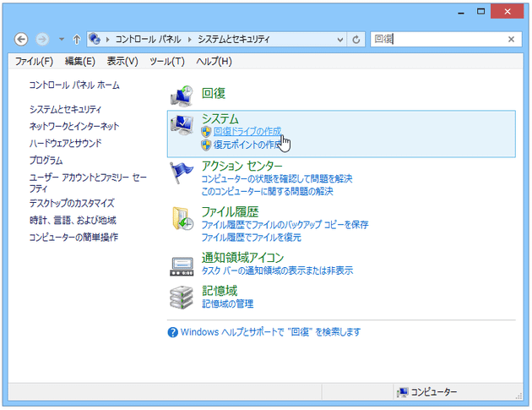
Task: Click the 通知領域アイコン taskbar icon
Action: pyautogui.click(x=182, y=266)
